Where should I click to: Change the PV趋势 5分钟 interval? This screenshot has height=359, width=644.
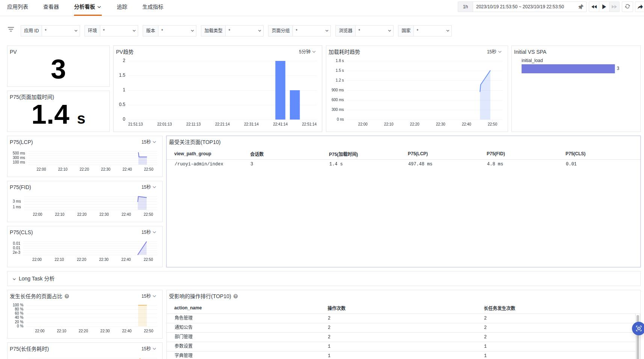point(307,52)
